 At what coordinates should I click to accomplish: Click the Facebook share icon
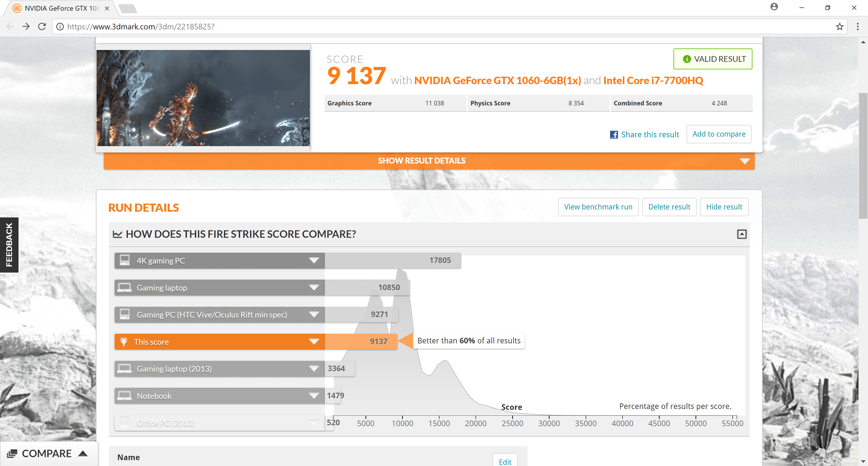point(614,135)
